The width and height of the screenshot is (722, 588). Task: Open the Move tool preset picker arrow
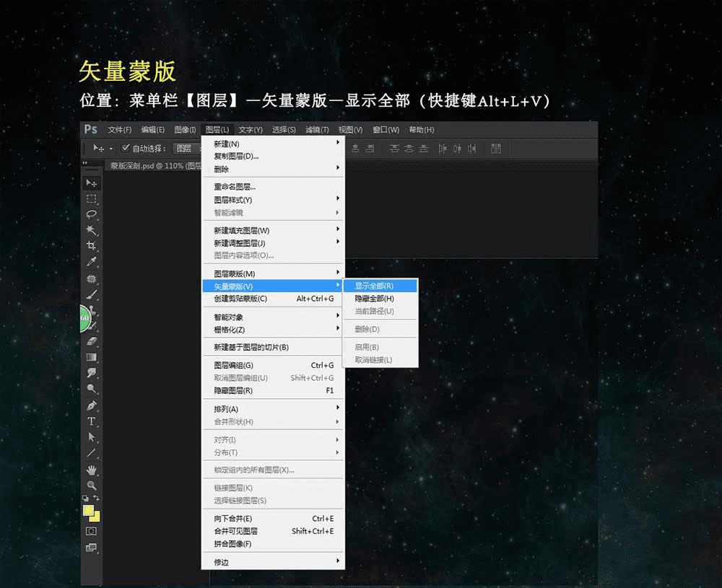(111, 149)
